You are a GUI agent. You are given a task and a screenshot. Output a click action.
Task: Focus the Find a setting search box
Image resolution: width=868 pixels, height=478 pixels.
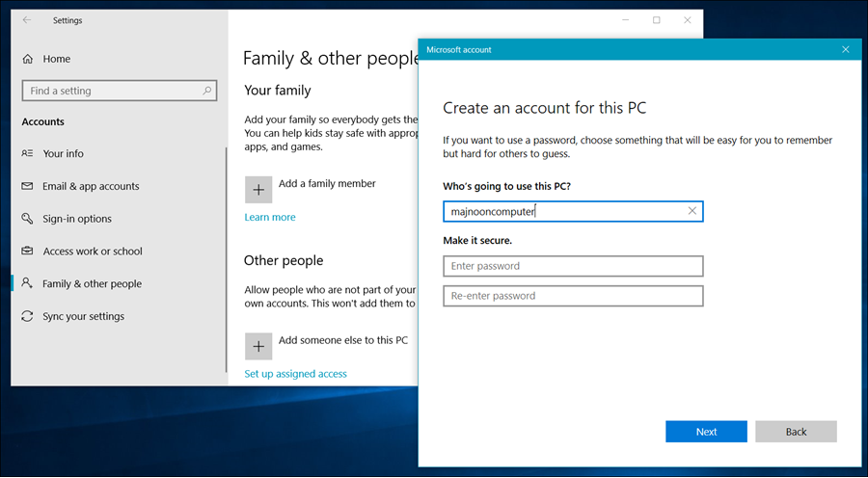tap(119, 91)
